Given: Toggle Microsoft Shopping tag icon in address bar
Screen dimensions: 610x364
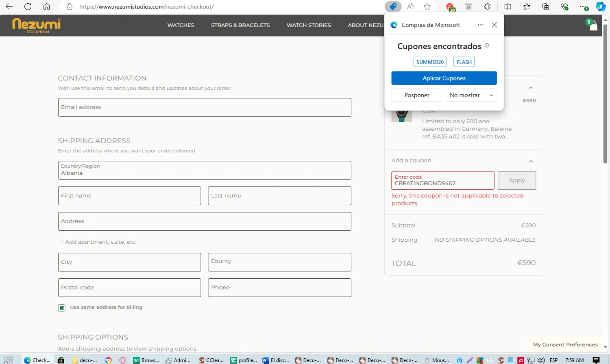Looking at the screenshot, I should tap(393, 6).
